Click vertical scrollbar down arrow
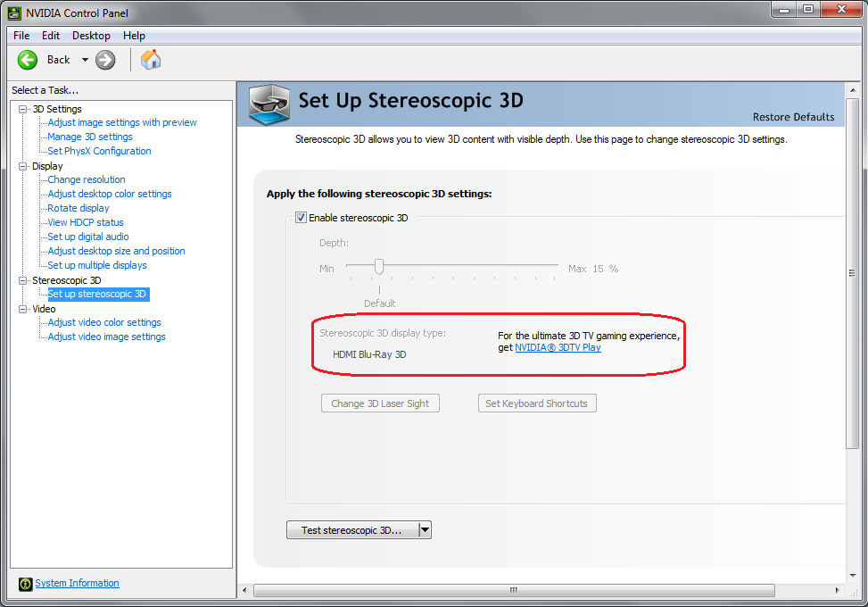Image resolution: width=868 pixels, height=607 pixels. pyautogui.click(x=853, y=576)
